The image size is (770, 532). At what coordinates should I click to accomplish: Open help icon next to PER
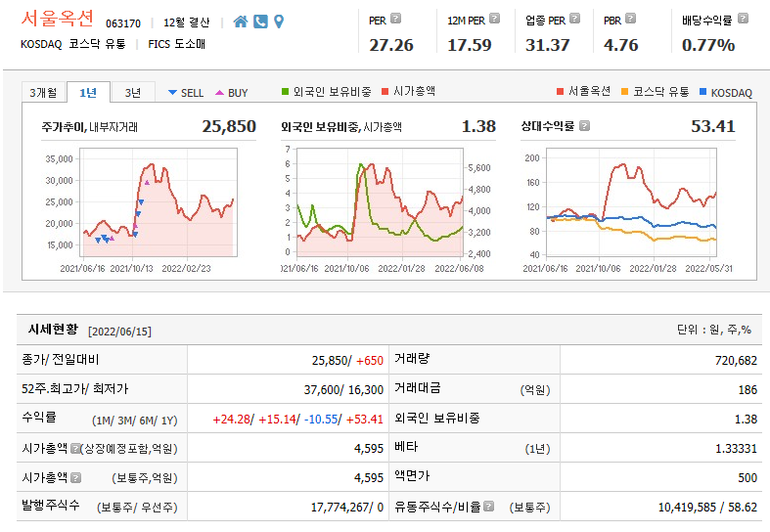click(x=396, y=19)
